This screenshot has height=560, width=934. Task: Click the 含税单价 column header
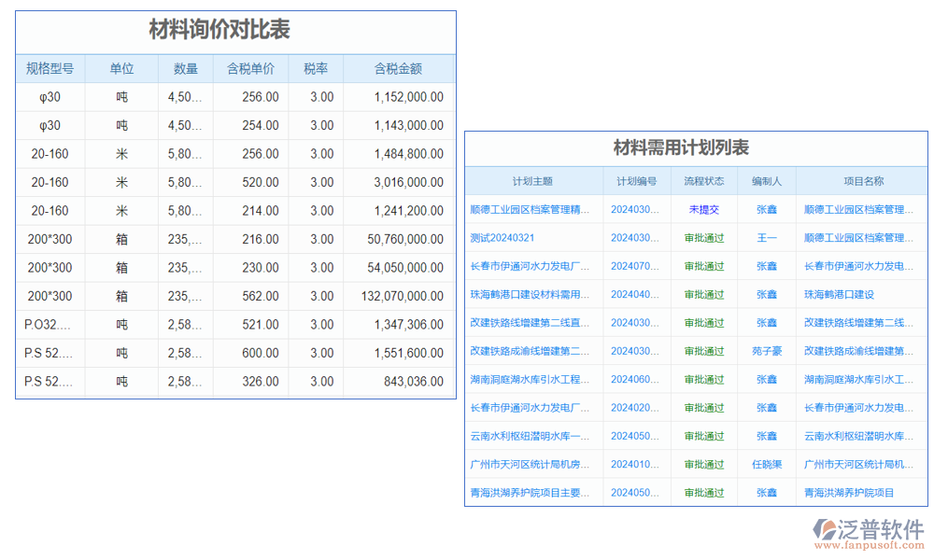250,69
